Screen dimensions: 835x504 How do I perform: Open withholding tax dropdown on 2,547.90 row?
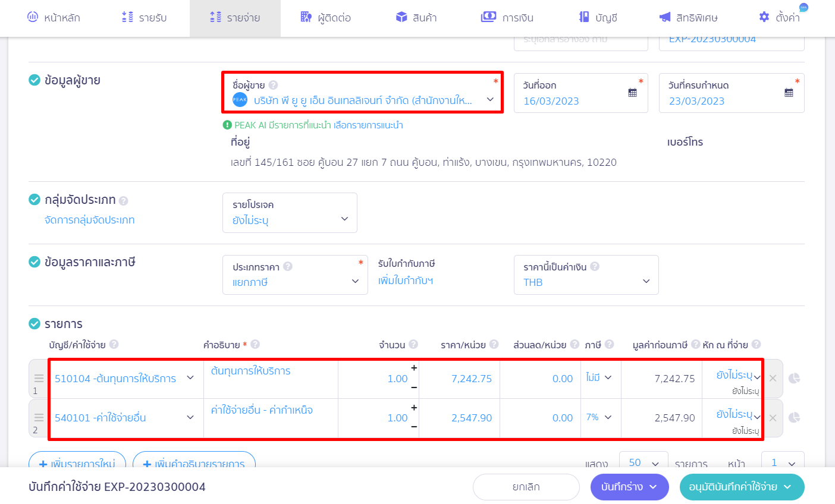738,415
